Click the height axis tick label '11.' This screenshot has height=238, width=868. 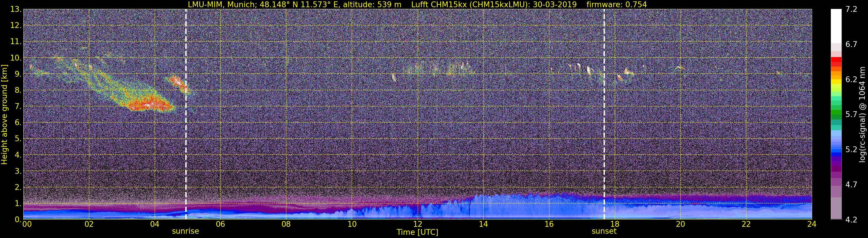coord(16,42)
